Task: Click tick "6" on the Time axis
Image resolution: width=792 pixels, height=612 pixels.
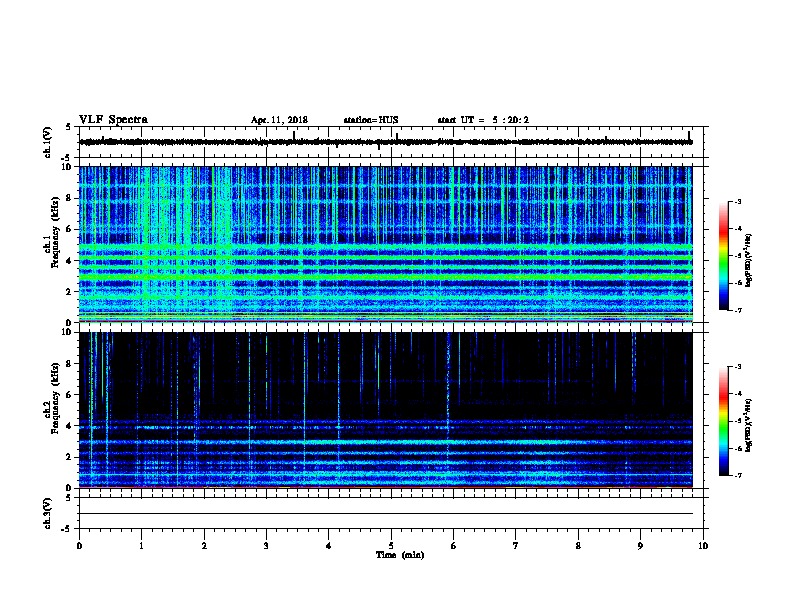Action: coord(454,546)
